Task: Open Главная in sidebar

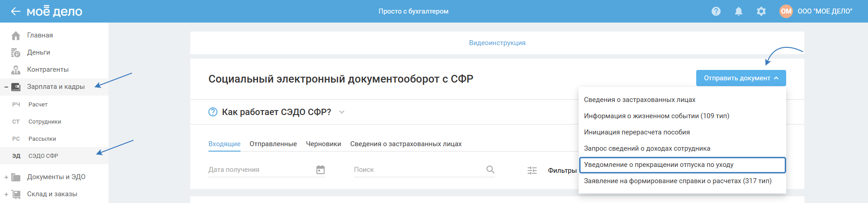Action: (40, 35)
